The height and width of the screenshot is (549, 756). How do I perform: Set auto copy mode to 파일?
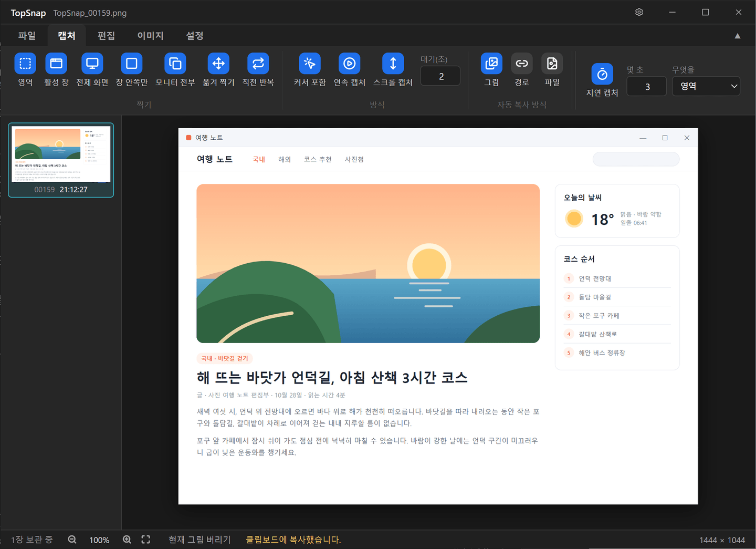552,70
